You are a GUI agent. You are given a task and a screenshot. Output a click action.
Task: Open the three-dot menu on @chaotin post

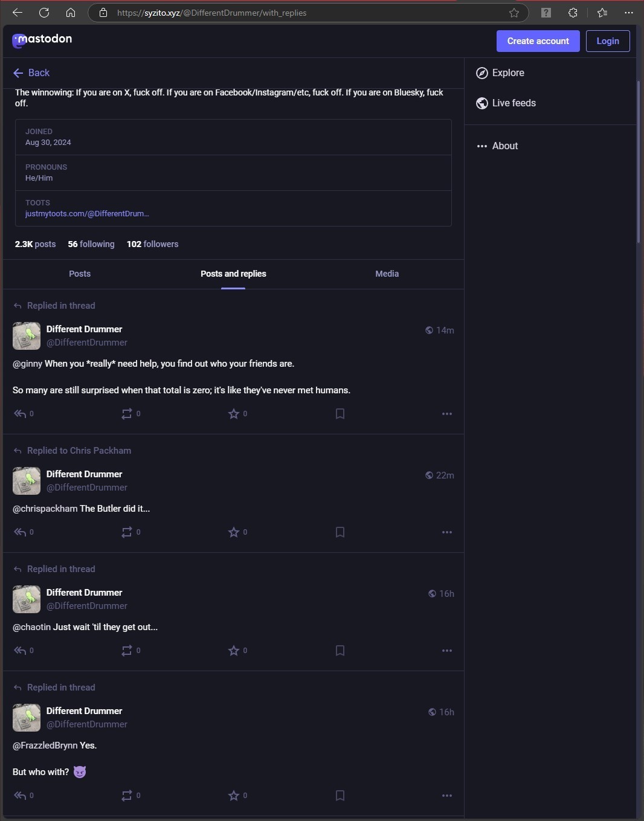(x=447, y=651)
